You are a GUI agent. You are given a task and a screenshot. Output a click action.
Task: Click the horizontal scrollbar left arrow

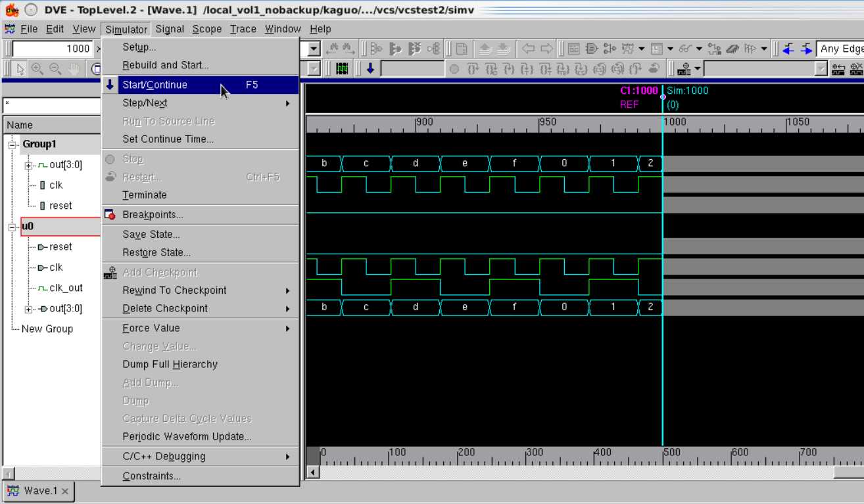(x=314, y=472)
